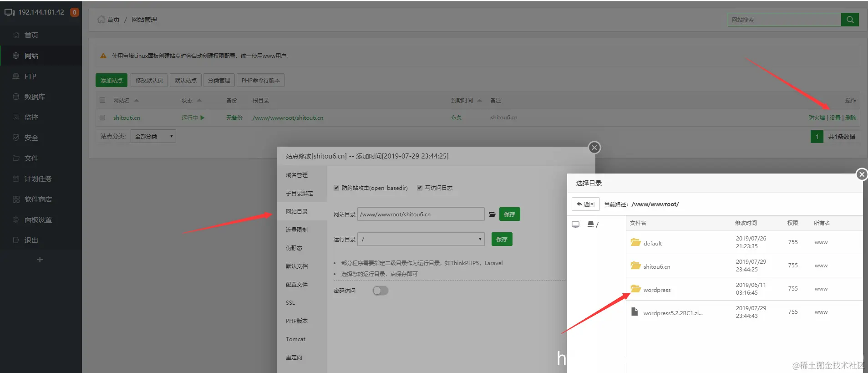Click the folder browse icon beside 网站目录 field
This screenshot has width=868, height=373.
point(492,214)
